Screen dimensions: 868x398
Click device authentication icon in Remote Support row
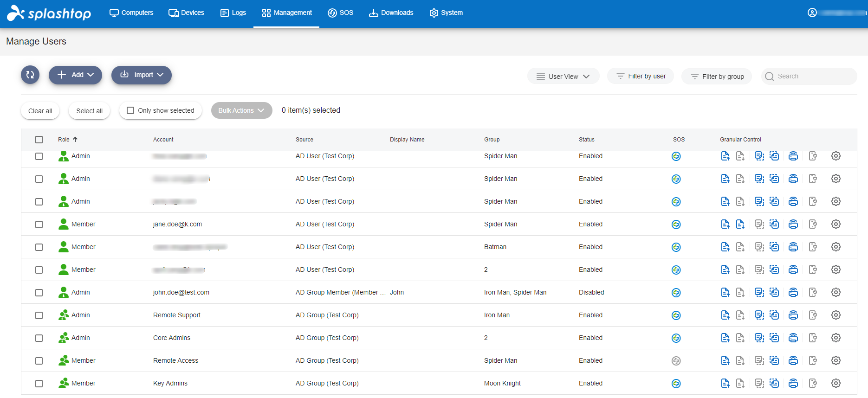pos(813,315)
